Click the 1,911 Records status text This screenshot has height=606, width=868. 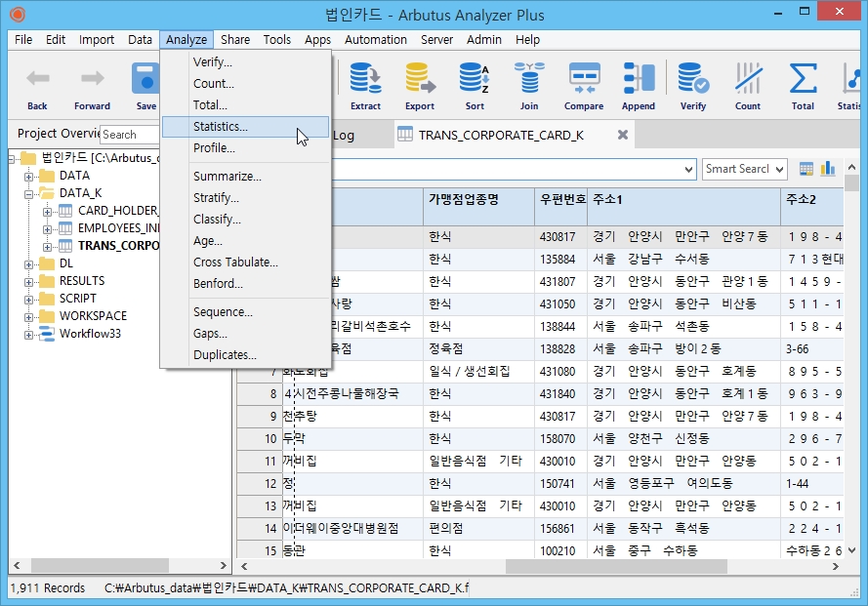pos(48,587)
